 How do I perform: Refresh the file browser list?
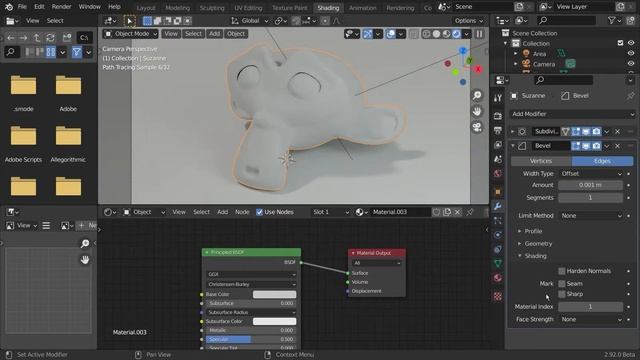coord(50,38)
